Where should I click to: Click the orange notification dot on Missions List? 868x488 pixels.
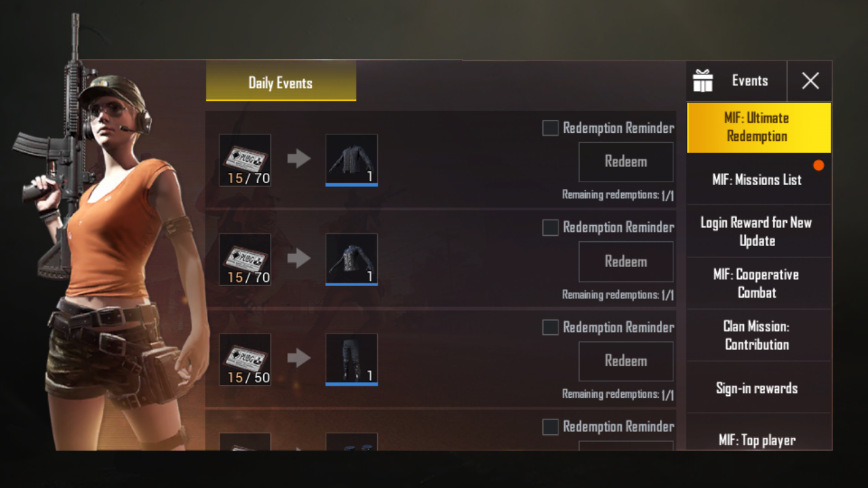click(x=818, y=165)
